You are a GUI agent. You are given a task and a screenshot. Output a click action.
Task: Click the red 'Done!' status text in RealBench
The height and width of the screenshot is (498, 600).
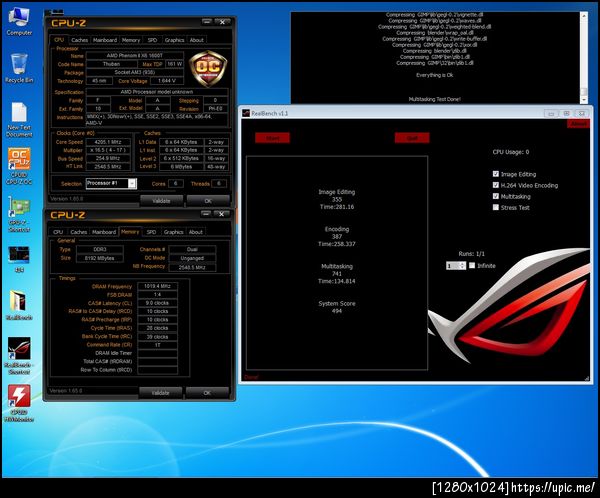tap(251, 377)
